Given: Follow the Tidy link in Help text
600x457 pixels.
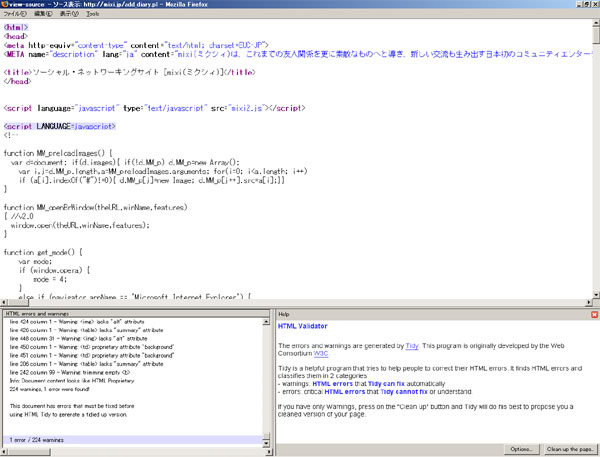Looking at the screenshot, I should click(412, 346).
